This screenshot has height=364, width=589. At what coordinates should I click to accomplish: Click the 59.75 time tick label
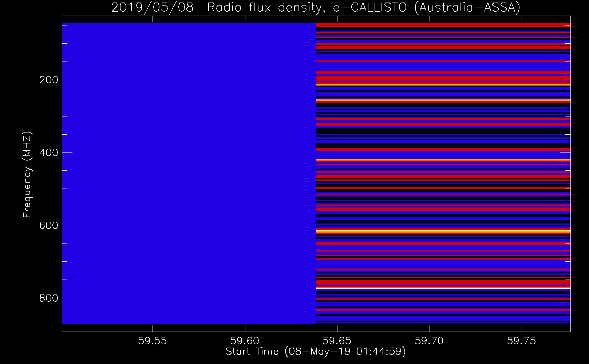coord(522,341)
